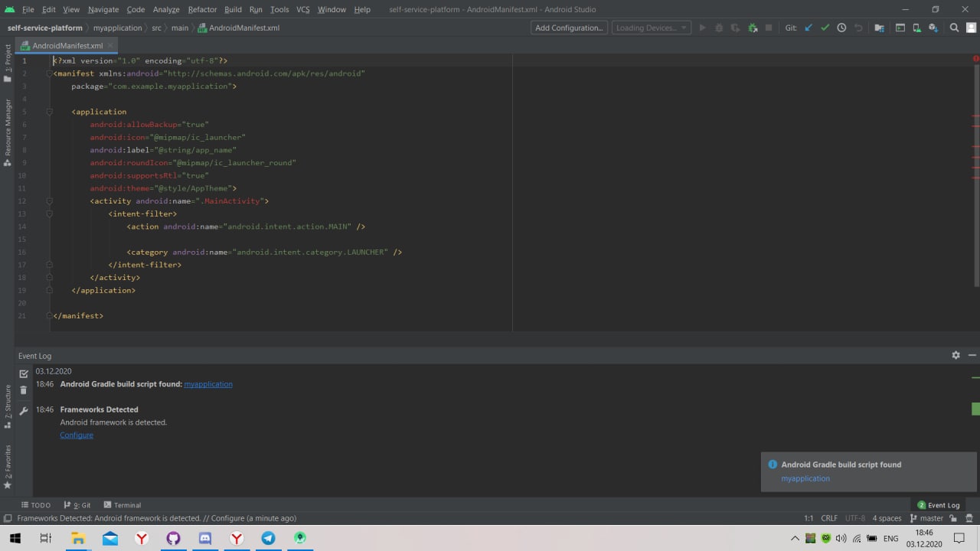The height and width of the screenshot is (551, 980).
Task: Open Git history with the clock icon
Action: [841, 28]
